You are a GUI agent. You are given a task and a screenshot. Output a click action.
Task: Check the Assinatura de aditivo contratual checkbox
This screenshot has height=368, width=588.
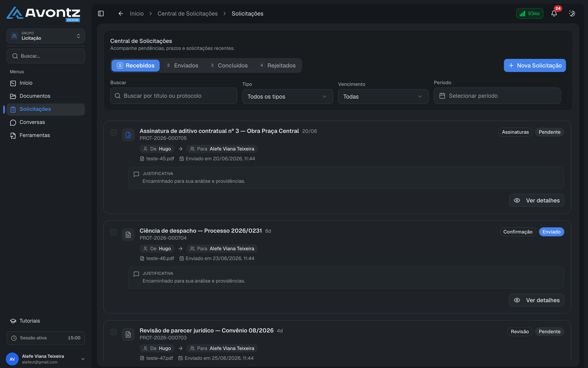(114, 132)
